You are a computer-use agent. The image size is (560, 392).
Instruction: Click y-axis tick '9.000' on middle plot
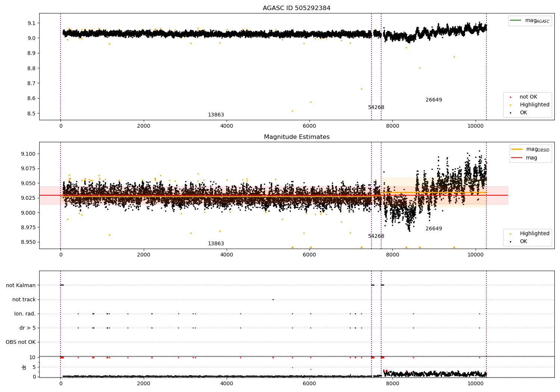click(29, 213)
